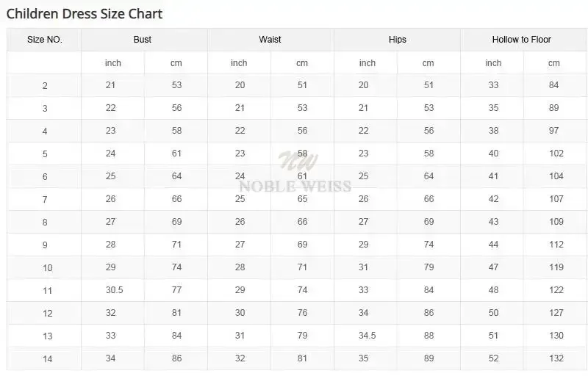
Task: Click the Bust column header
Action: coord(142,40)
